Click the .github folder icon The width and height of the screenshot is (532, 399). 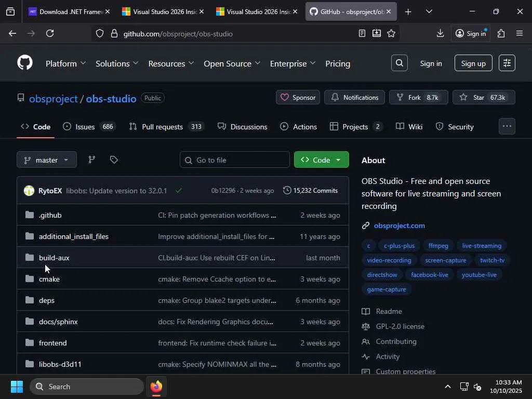(30, 215)
